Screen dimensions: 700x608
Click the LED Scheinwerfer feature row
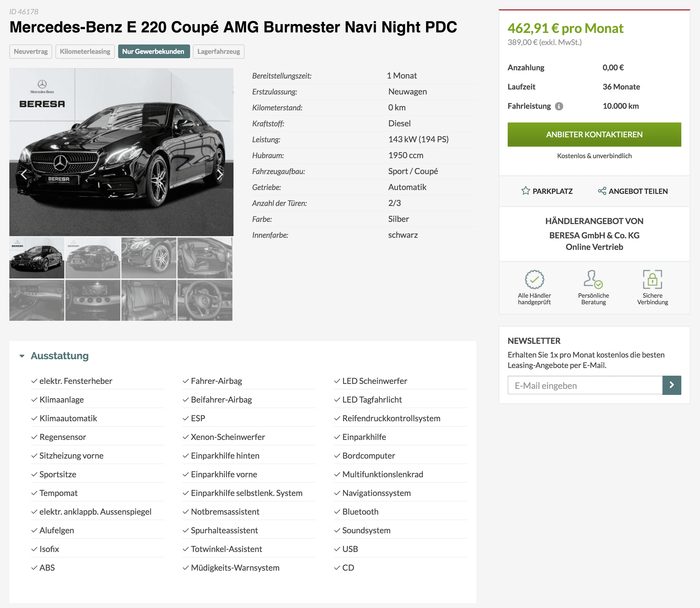(401, 381)
